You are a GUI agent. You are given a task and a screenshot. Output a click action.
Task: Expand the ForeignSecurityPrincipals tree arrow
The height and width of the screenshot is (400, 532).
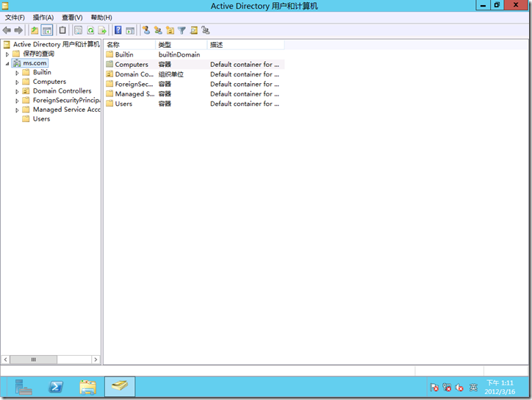[17, 101]
